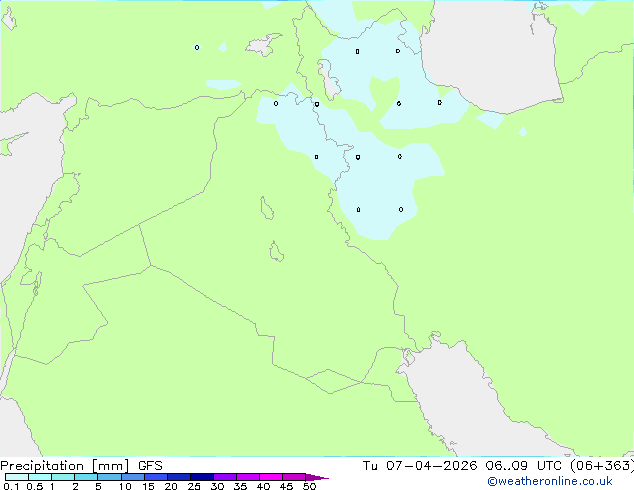The height and width of the screenshot is (490, 634).
Task: Click the legend value label '0.1'
Action: [11, 486]
